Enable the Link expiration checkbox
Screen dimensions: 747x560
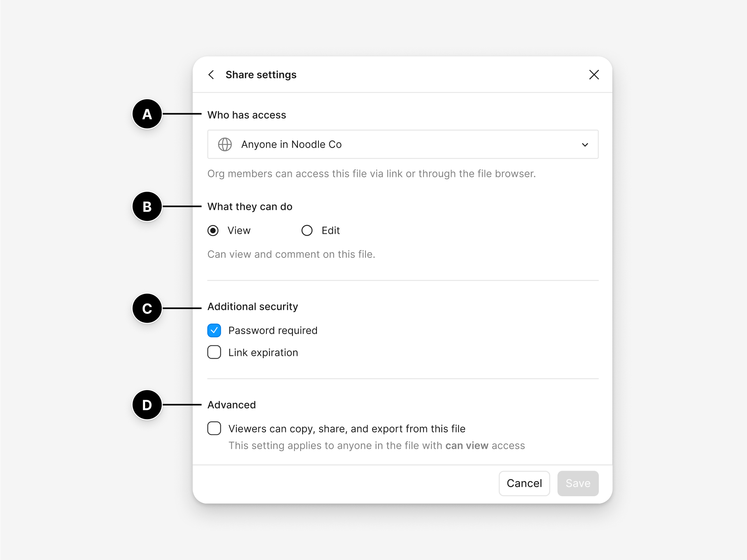click(x=214, y=352)
